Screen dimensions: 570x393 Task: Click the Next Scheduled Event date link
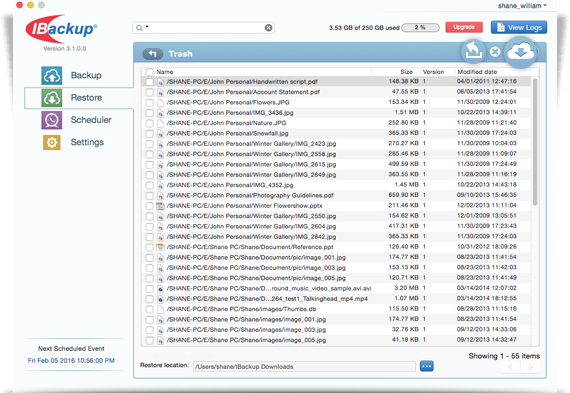pyautogui.click(x=71, y=361)
